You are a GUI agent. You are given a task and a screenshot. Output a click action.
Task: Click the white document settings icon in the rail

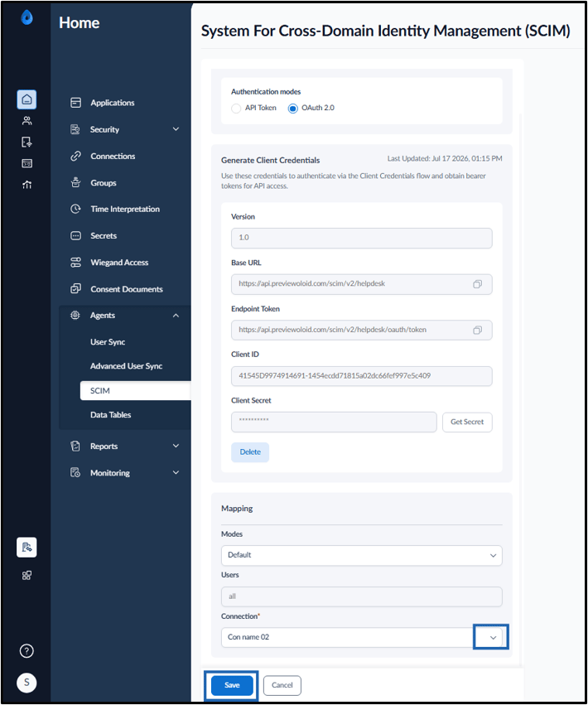(27, 548)
